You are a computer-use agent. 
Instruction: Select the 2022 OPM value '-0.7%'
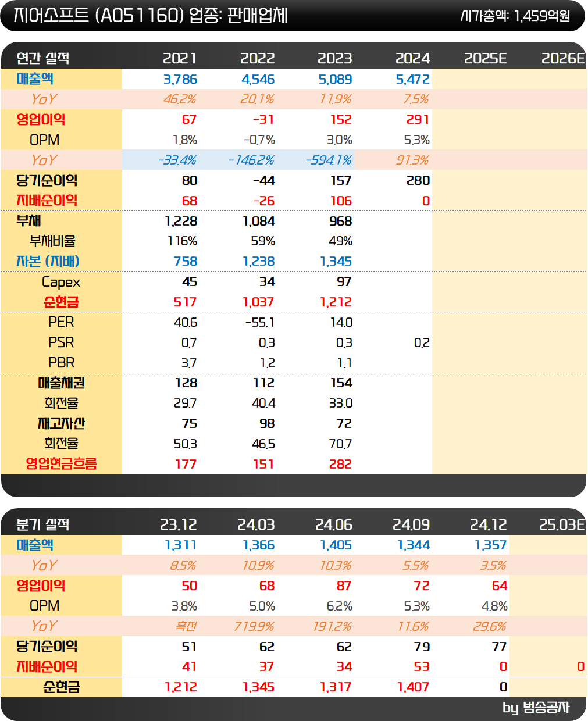(259, 140)
